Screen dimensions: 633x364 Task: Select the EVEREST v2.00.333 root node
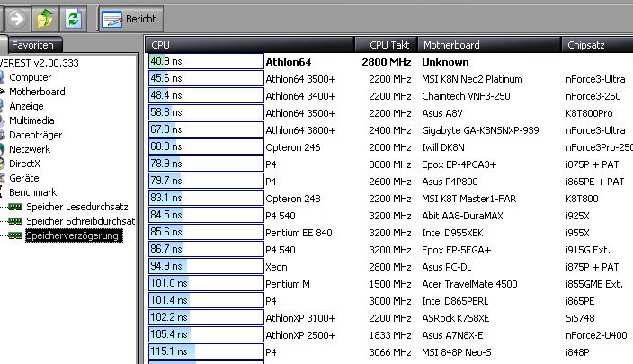click(40, 63)
